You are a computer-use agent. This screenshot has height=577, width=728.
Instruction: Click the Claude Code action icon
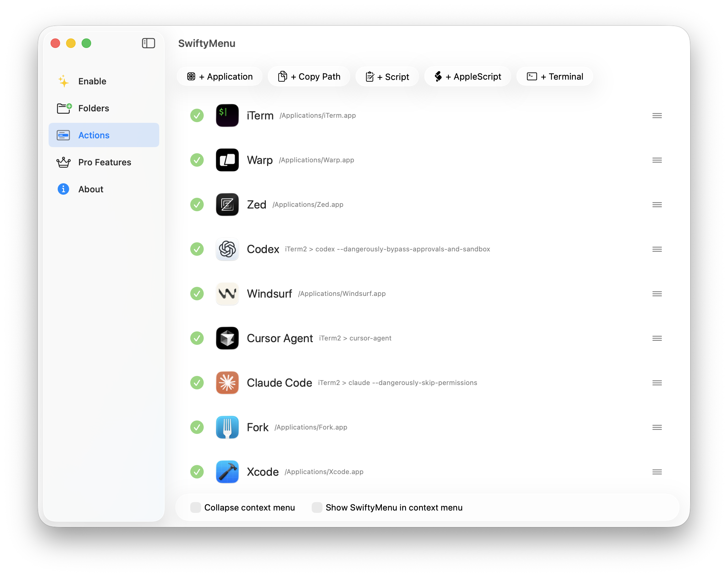pyautogui.click(x=227, y=383)
